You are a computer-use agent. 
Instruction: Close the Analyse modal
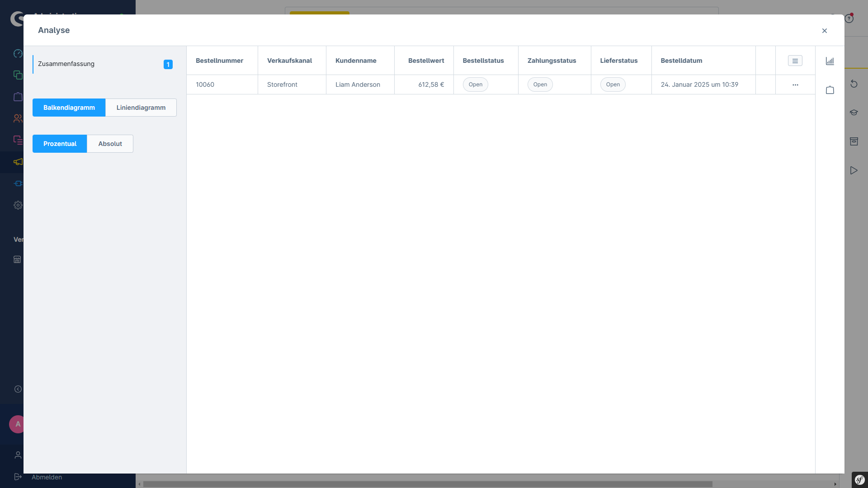tap(824, 31)
